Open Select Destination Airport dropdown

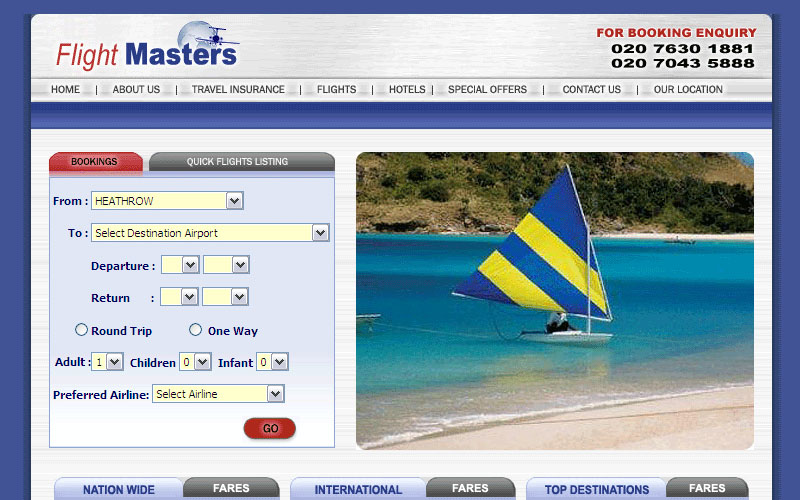210,233
